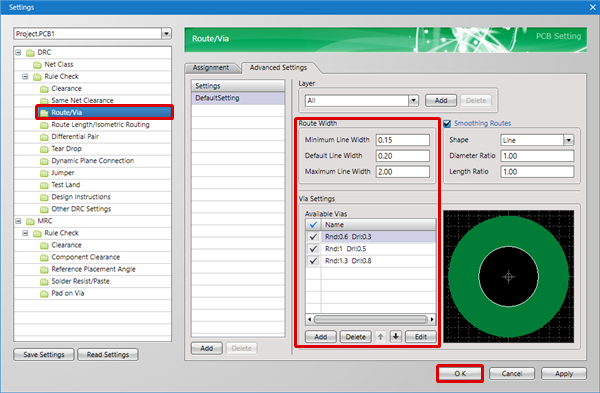Click the Jumper folder icon
The width and height of the screenshot is (600, 393).
pyautogui.click(x=44, y=173)
